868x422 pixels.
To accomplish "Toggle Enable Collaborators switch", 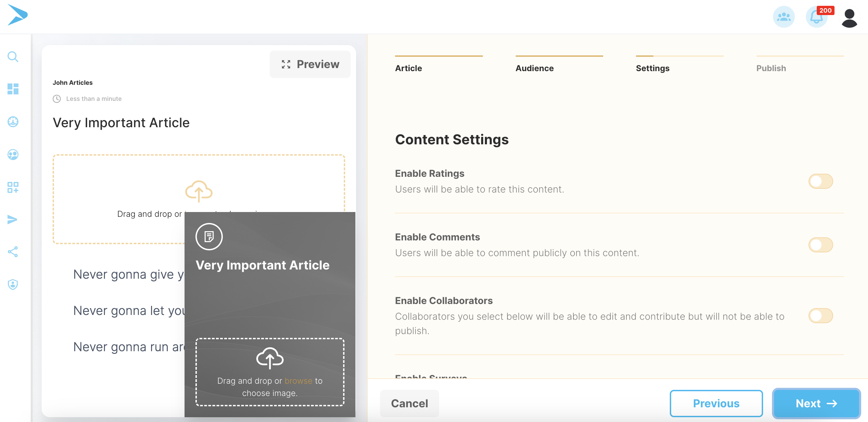I will (x=820, y=316).
